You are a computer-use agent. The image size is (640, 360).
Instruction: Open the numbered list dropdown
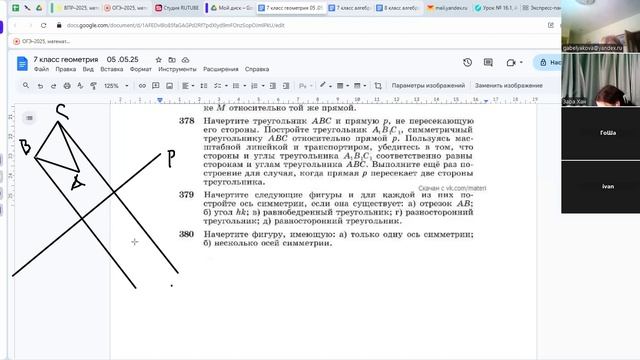coord(257,86)
